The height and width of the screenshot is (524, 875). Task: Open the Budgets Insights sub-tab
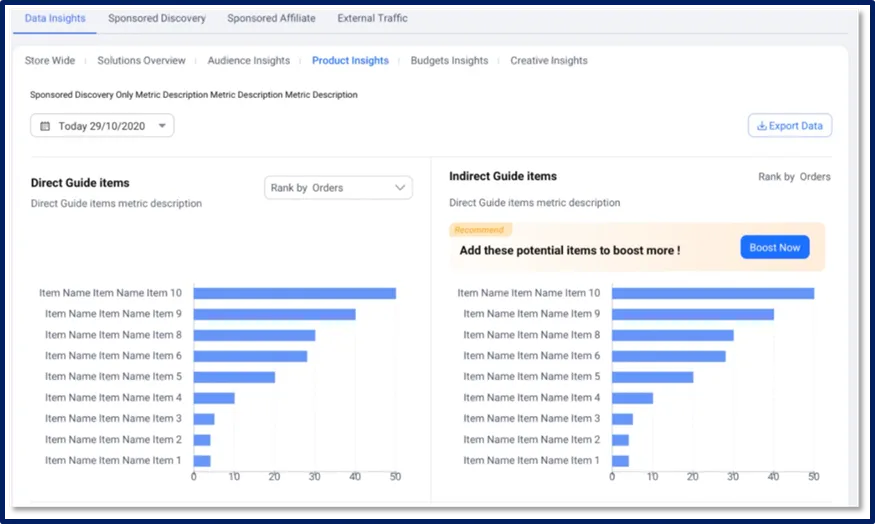pos(449,61)
